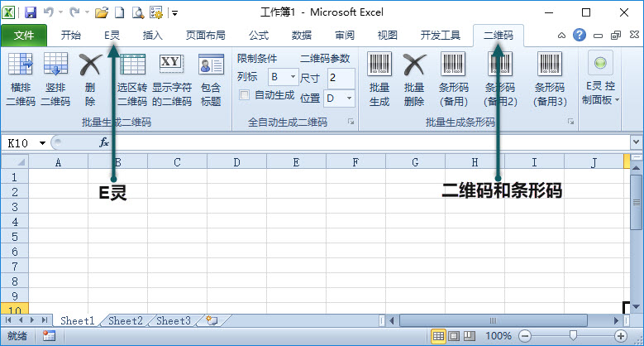
Task: Select column D header
Action: pos(236,162)
